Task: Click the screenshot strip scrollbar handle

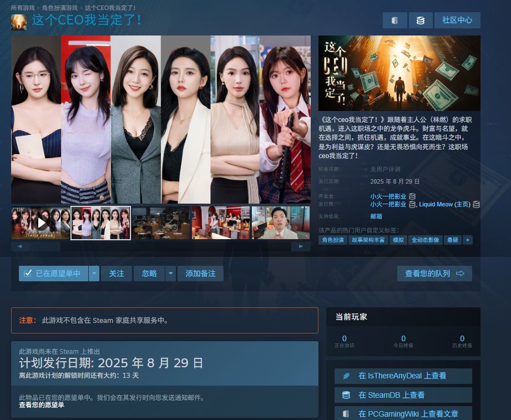Action: pos(45,246)
